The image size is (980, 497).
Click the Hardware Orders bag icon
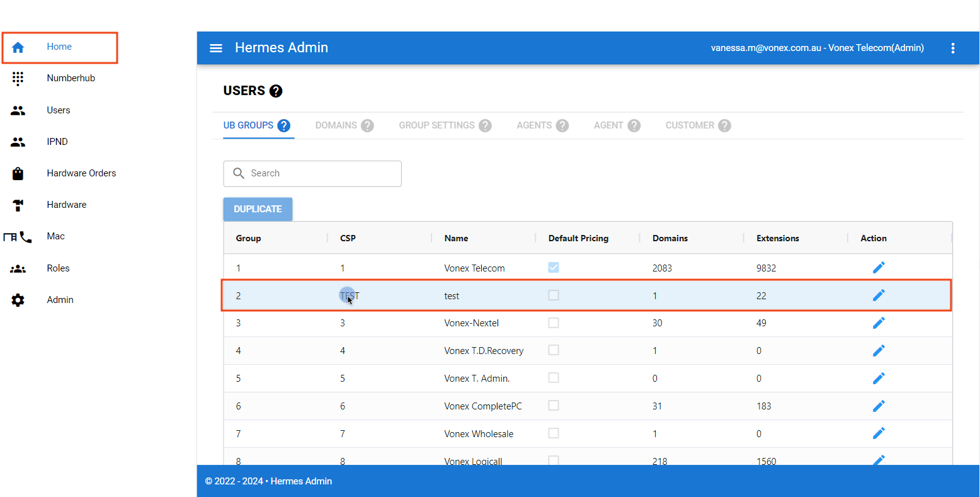(18, 173)
